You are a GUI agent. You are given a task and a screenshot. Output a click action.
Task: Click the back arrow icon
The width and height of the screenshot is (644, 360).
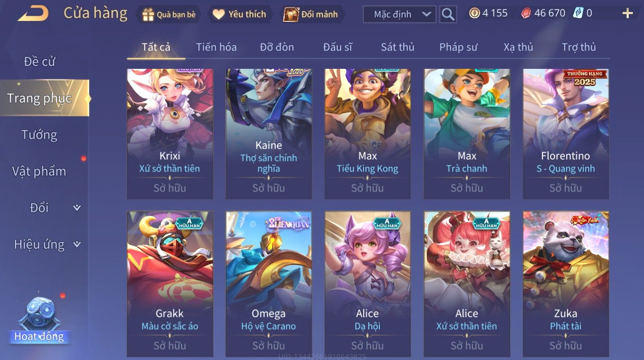click(x=33, y=13)
